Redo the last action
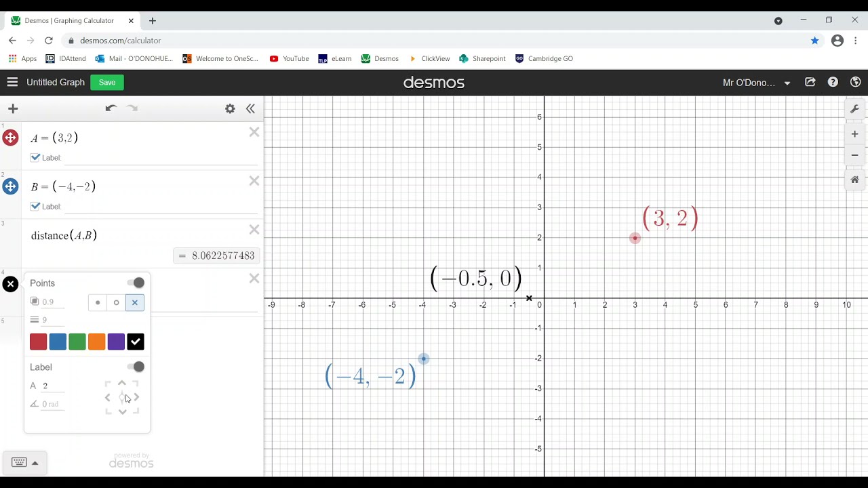 tap(132, 108)
